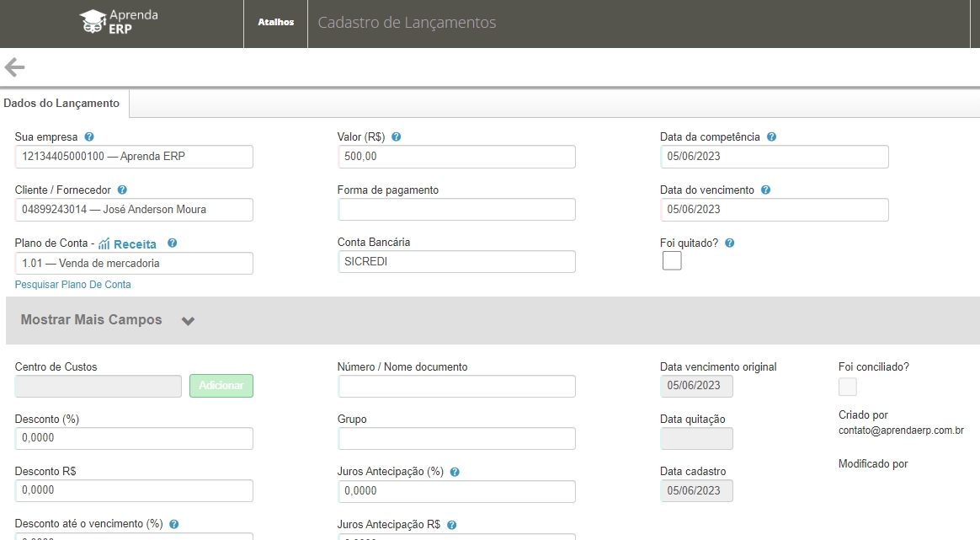
Task: Show help for Data da competência
Action: 771,136
